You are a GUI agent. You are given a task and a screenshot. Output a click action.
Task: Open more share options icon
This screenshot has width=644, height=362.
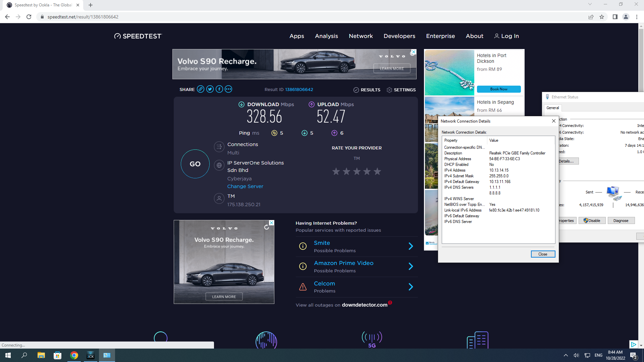pyautogui.click(x=228, y=89)
